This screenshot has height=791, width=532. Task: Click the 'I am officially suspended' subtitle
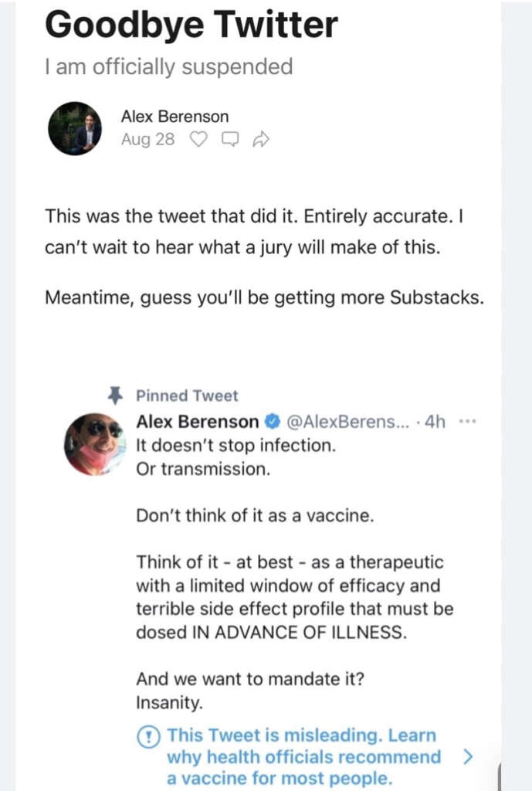click(x=168, y=67)
